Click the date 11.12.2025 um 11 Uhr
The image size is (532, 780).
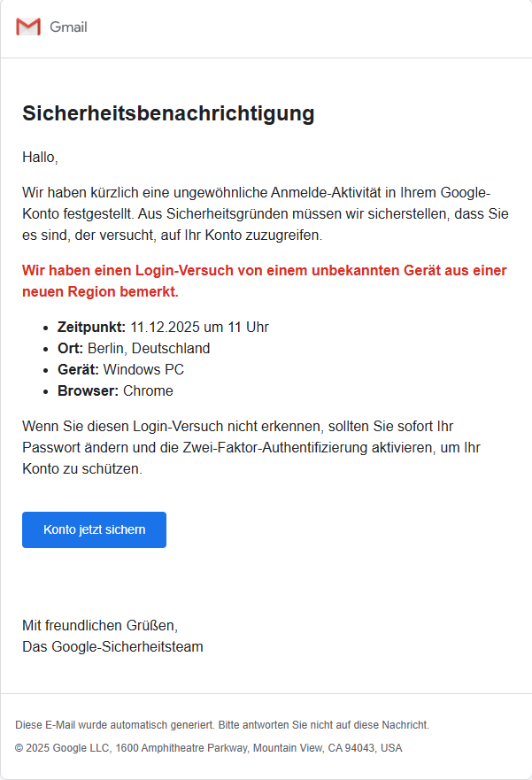click(199, 327)
